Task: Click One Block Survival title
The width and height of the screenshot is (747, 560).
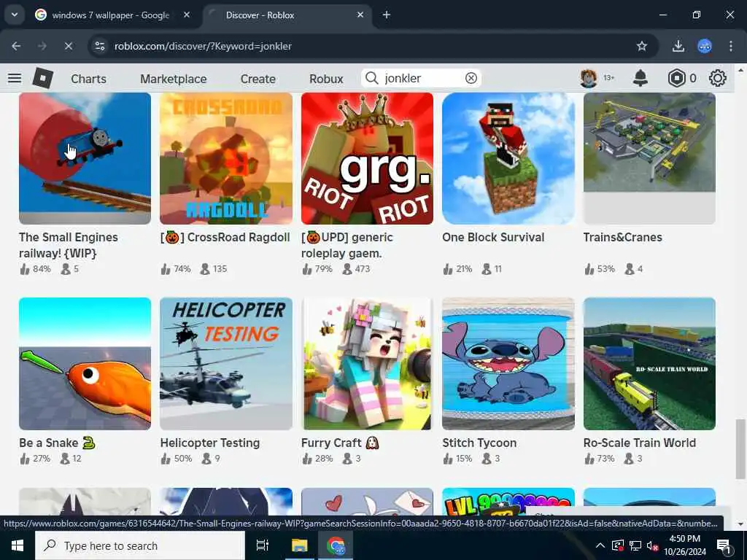Action: coord(493,237)
